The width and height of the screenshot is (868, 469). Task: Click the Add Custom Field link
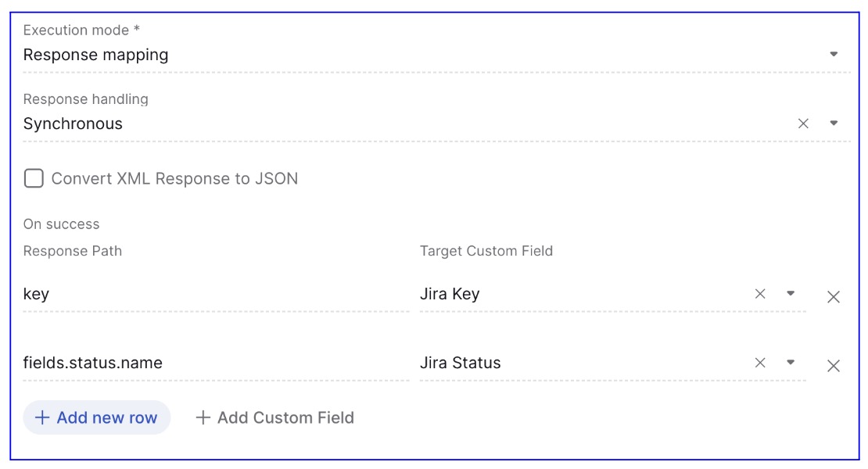pos(285,417)
